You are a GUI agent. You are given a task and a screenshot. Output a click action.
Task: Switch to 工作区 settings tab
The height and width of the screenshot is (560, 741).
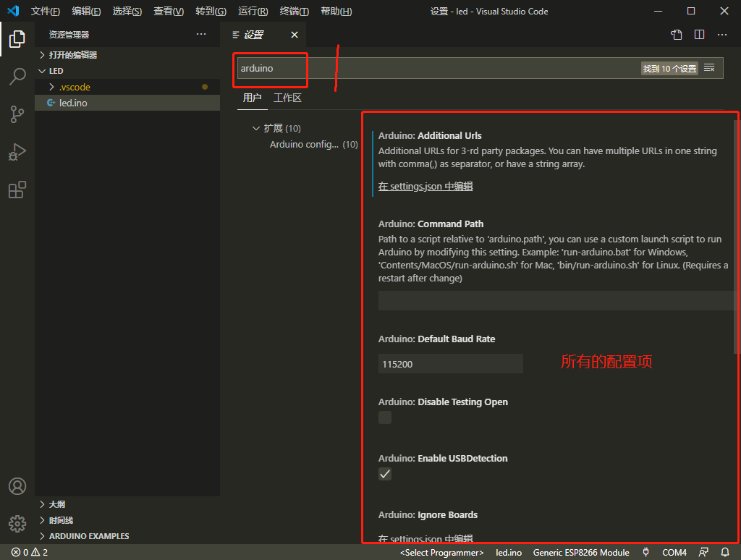point(287,98)
